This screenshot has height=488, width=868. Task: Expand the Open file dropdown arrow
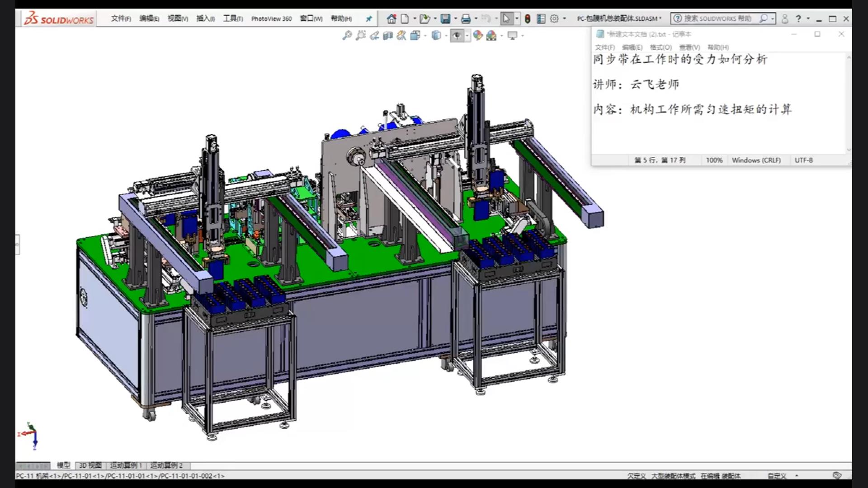pos(435,19)
